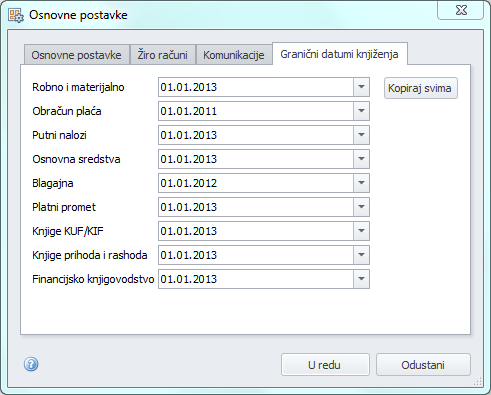The height and width of the screenshot is (395, 491).
Task: Click the Financijsko knjigovodstvo label
Action: (x=93, y=279)
